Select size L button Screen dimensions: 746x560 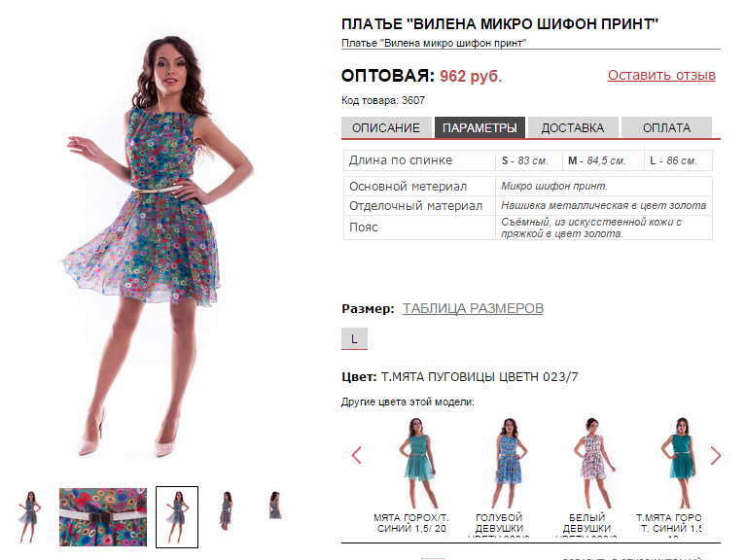(x=354, y=338)
